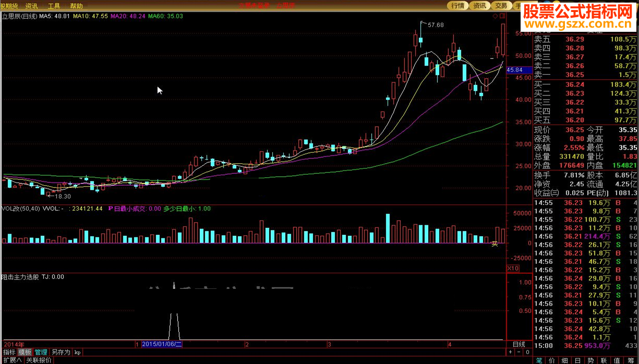The image size is (639, 364).
Task: Click the 阻击主力选股 indicator name
Action: tap(20, 277)
